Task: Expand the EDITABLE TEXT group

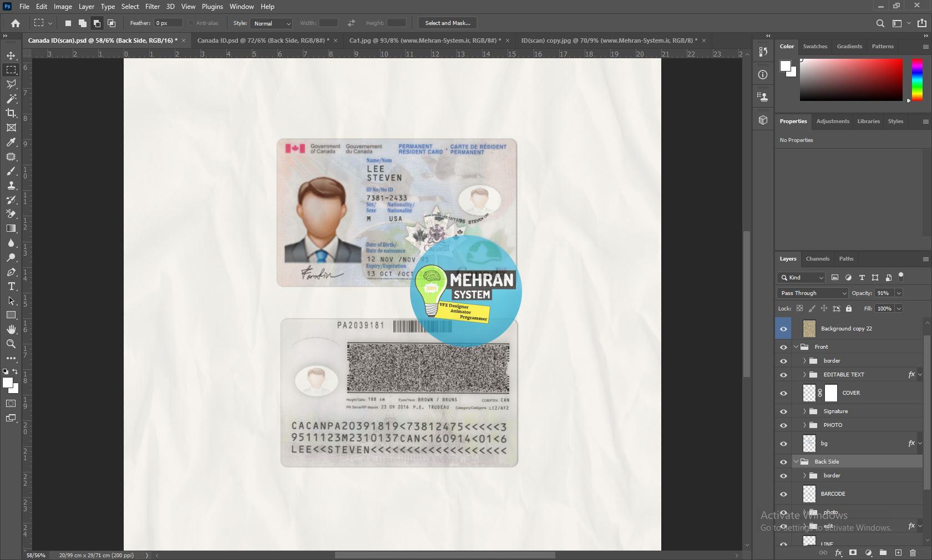Action: point(804,374)
